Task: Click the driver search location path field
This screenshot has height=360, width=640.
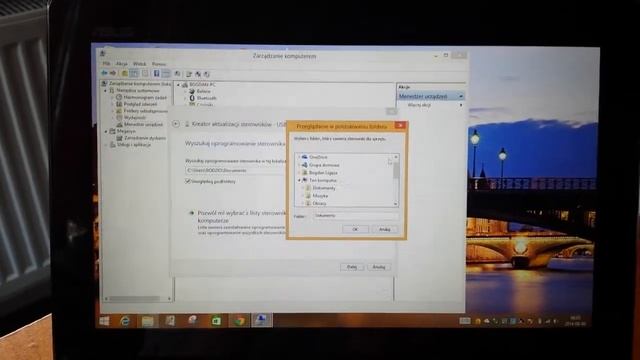Action: [236, 170]
